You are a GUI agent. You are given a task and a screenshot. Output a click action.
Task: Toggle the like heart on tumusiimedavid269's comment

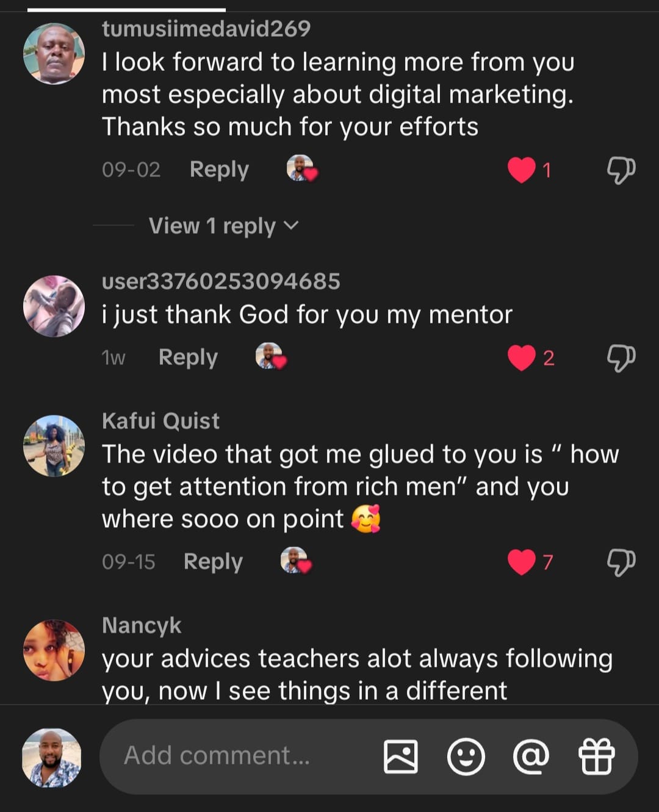coord(522,170)
